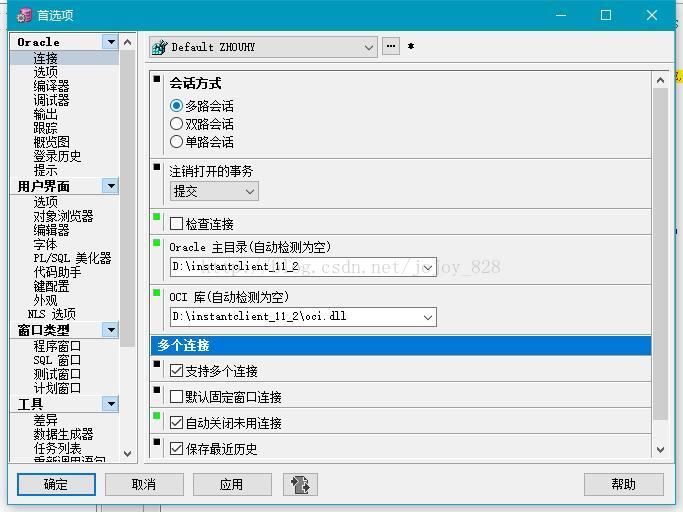The image size is (683, 512).
Task: Open 代码助手 preferences page
Action: [57, 272]
